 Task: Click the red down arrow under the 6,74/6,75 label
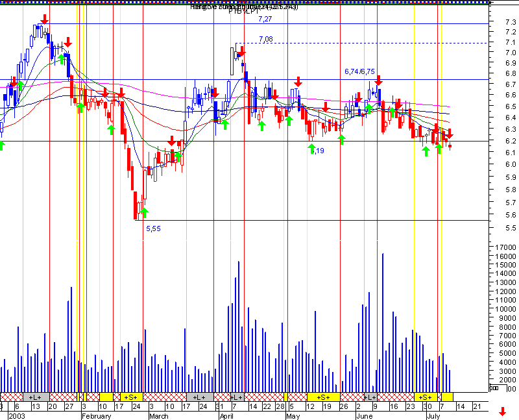click(x=379, y=80)
